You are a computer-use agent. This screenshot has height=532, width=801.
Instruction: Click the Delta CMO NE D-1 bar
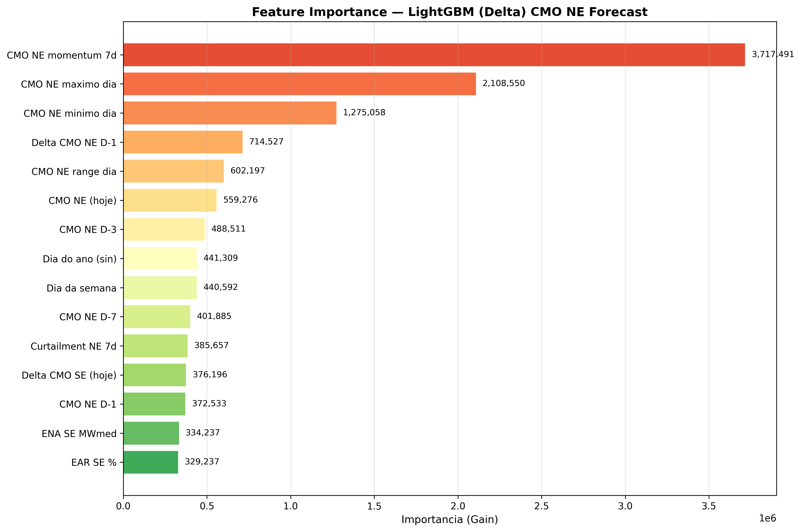coord(183,142)
